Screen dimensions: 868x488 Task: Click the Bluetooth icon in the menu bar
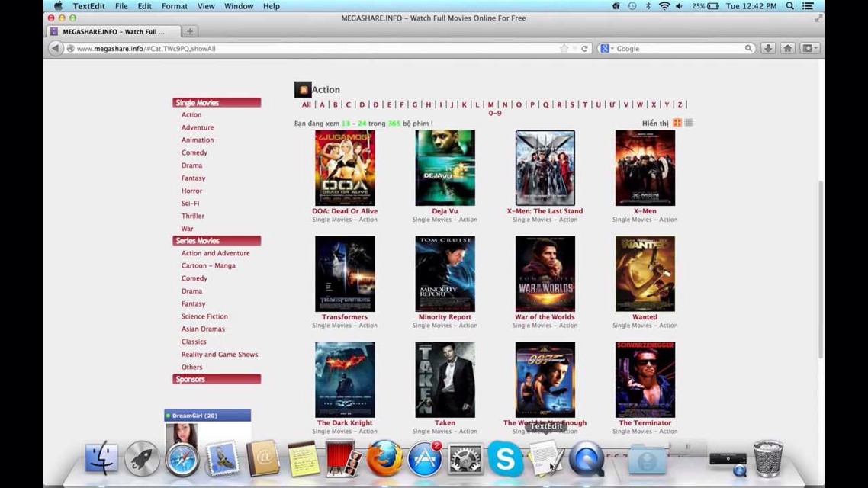(x=649, y=6)
